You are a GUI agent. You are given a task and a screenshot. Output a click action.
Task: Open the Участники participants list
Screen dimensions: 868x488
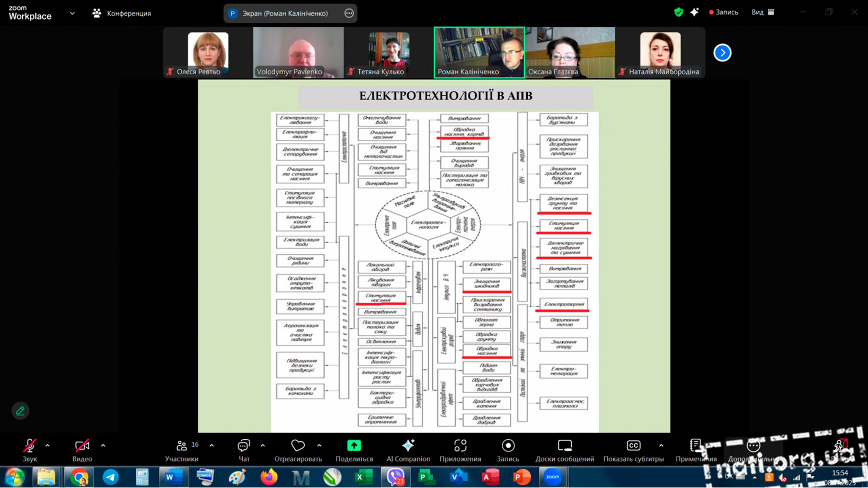(182, 450)
